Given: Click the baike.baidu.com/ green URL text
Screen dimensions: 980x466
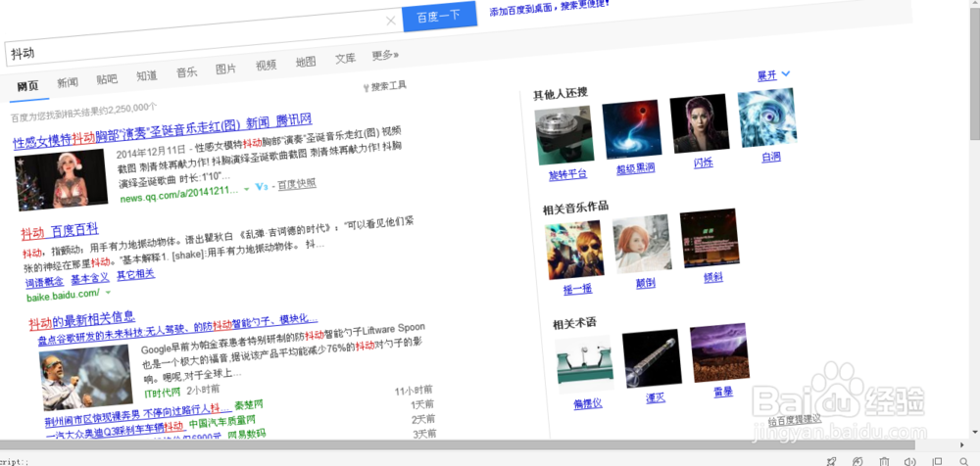Looking at the screenshot, I should [x=63, y=295].
